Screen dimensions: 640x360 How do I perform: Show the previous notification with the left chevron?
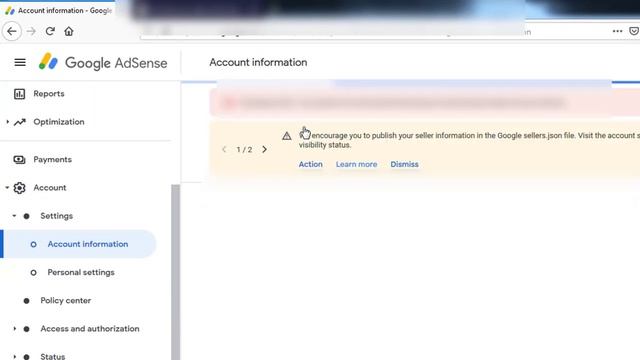224,149
